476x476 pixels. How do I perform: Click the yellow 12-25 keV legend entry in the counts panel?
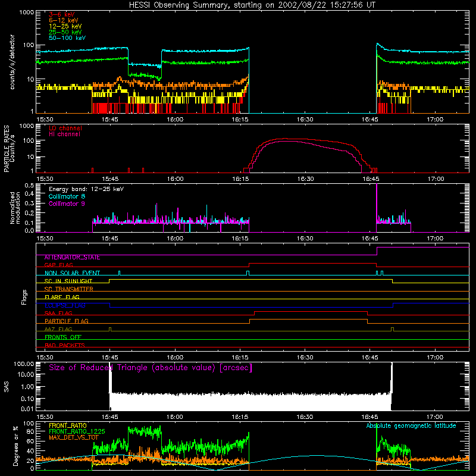click(65, 26)
